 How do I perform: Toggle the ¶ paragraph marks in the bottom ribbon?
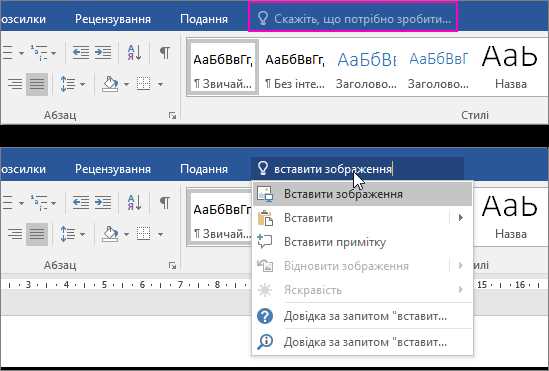[165, 203]
